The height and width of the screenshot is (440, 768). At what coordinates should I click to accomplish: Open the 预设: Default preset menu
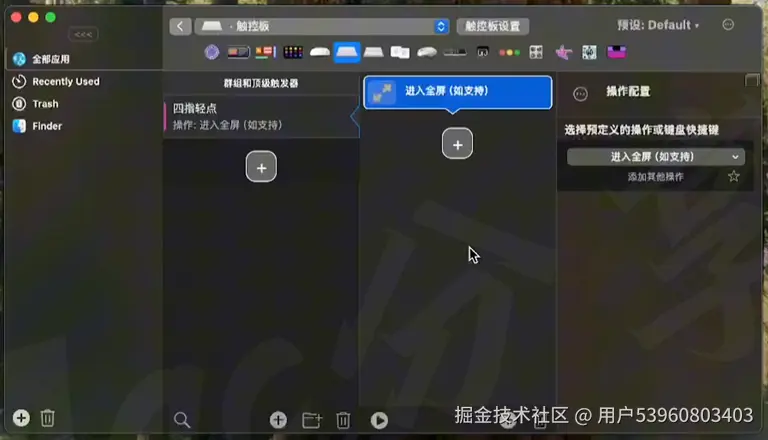(x=658, y=25)
